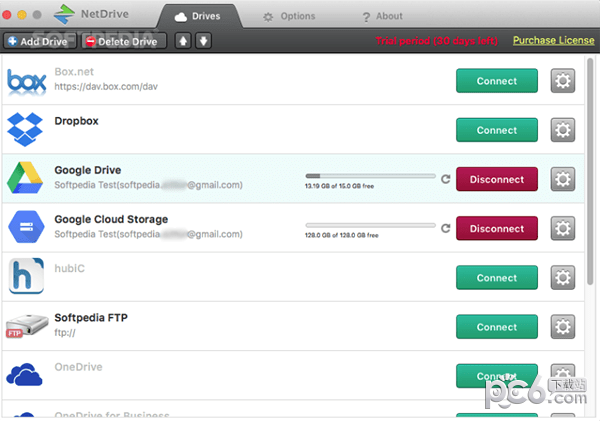Click the yellow minimize window button
The image size is (600, 421).
pos(22,15)
